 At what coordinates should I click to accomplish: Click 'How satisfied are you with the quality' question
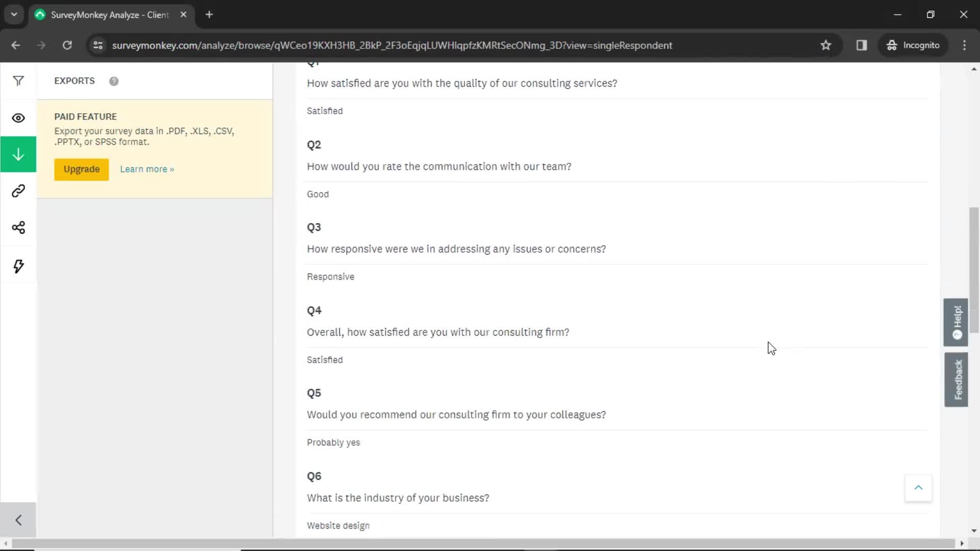(462, 83)
